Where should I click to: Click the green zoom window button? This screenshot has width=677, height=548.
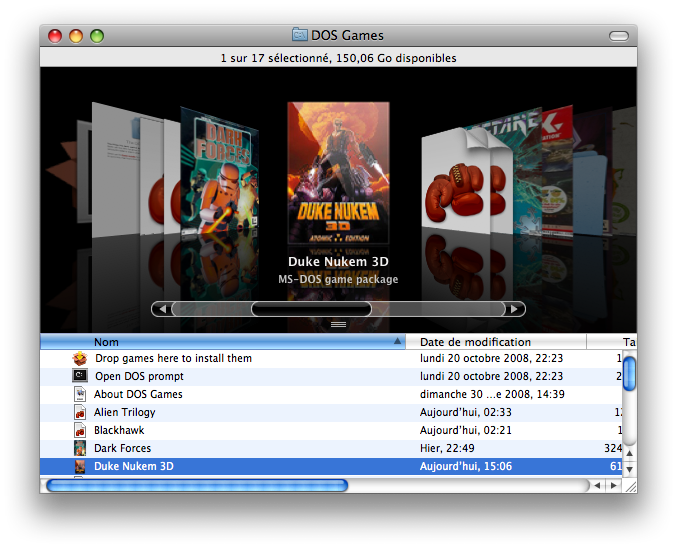click(x=97, y=36)
